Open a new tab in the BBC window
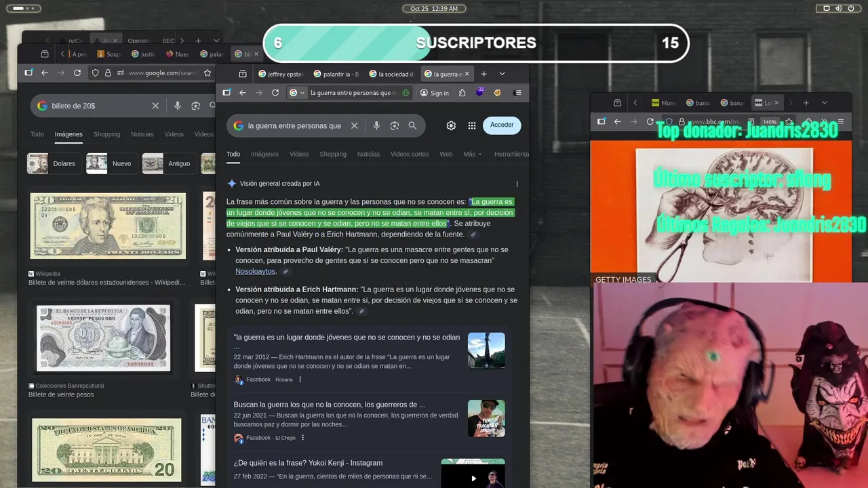This screenshot has width=868, height=488. click(806, 103)
